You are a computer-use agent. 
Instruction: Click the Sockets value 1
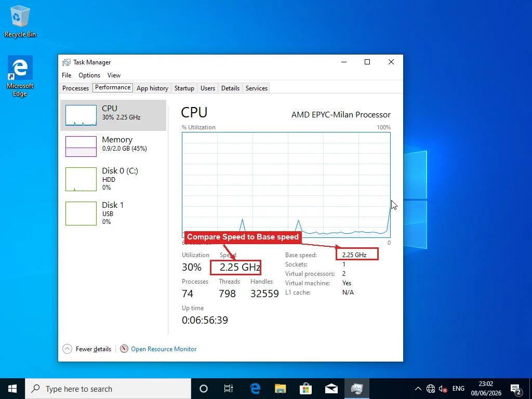pyautogui.click(x=344, y=264)
